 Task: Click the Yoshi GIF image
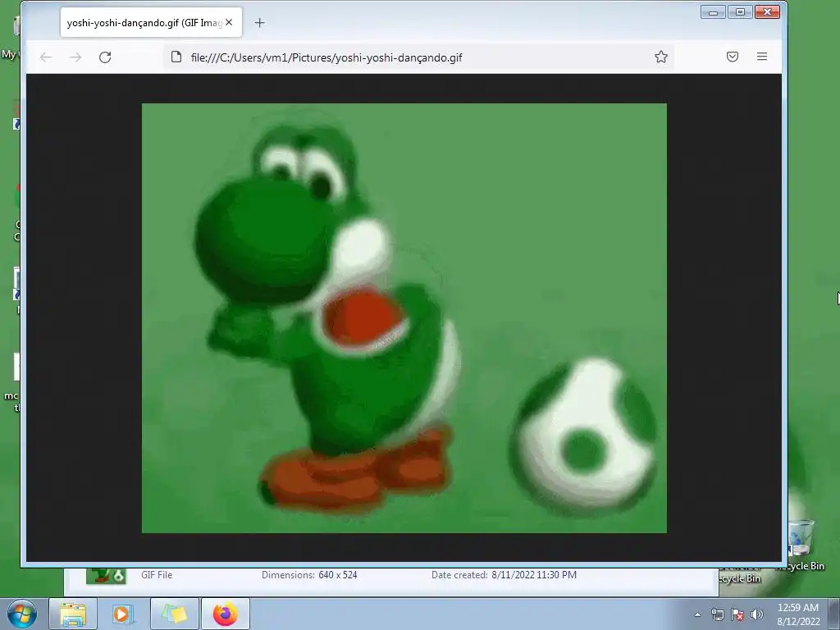point(404,318)
